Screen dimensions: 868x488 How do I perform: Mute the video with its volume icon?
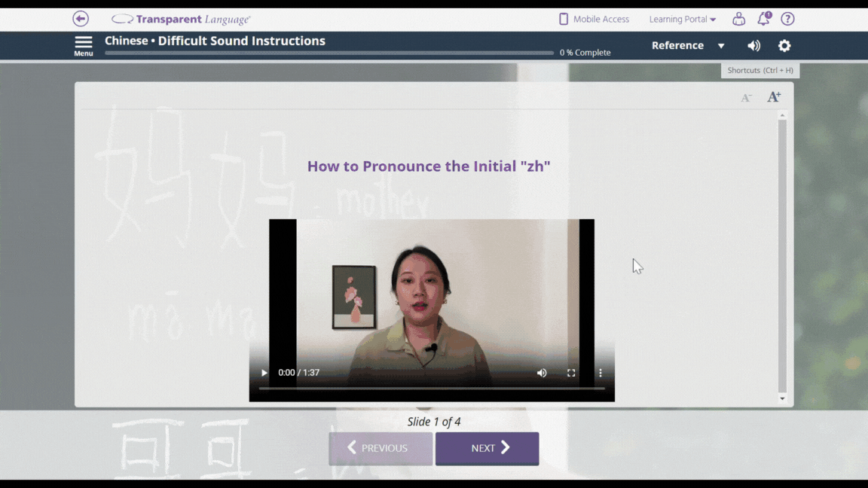(542, 373)
